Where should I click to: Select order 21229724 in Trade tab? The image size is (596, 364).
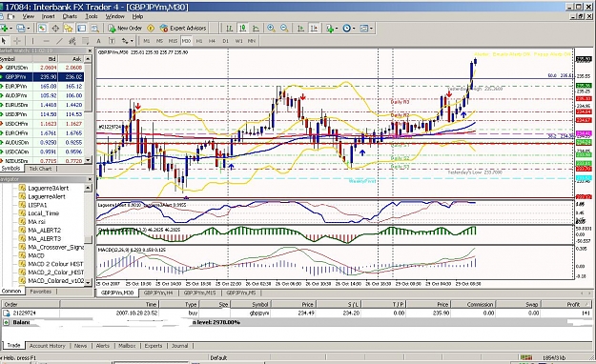pyautogui.click(x=297, y=313)
